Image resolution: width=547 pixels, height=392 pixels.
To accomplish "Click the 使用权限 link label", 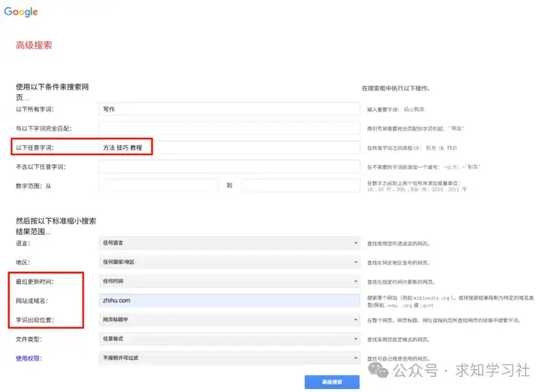I will click(29, 359).
